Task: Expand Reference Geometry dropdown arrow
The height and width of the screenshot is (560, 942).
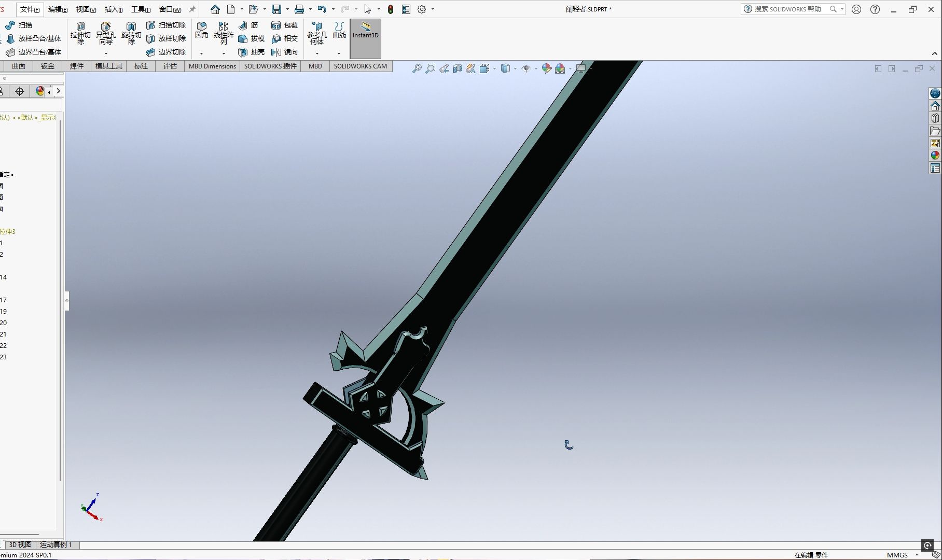Action: 317,53
